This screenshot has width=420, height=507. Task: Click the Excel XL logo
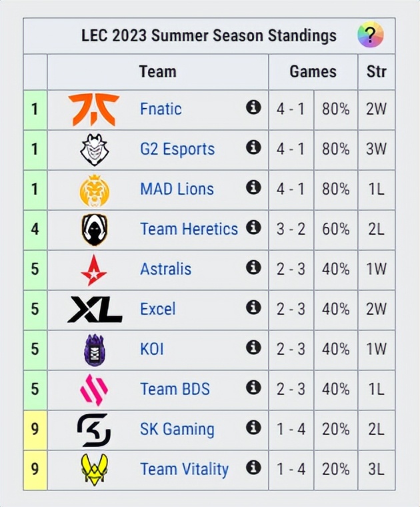pyautogui.click(x=94, y=310)
